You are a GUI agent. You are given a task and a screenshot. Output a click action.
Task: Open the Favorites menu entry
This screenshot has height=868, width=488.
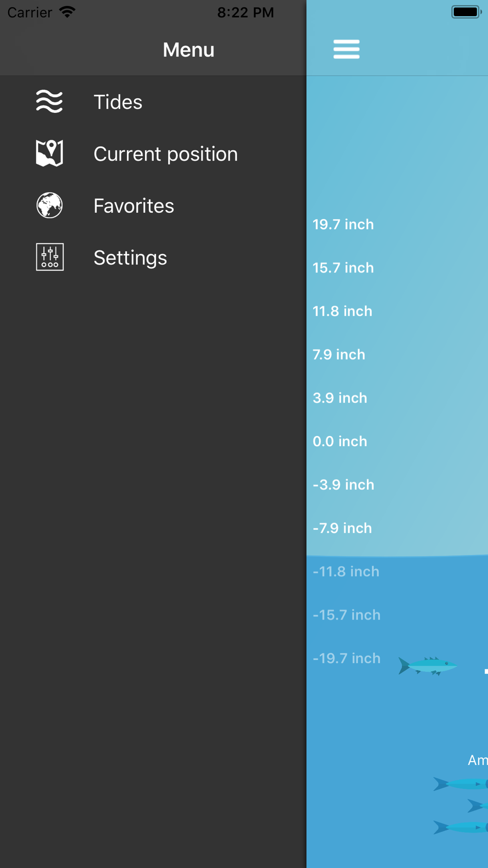pyautogui.click(x=134, y=206)
